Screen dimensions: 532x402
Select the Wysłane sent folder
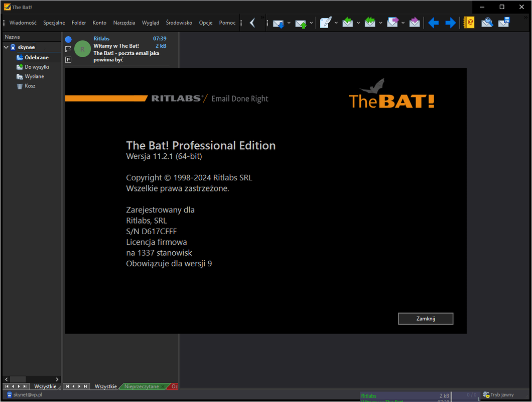(x=34, y=76)
